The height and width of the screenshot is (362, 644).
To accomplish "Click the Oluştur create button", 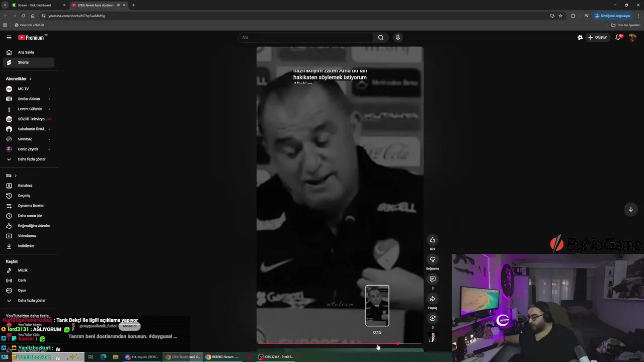I will 598,38.
